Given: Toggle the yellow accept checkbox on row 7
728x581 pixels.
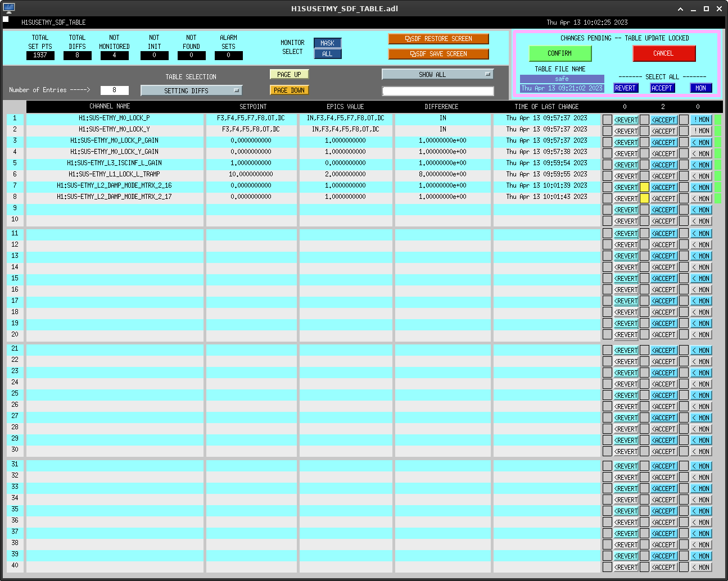Looking at the screenshot, I should pyautogui.click(x=644, y=187).
